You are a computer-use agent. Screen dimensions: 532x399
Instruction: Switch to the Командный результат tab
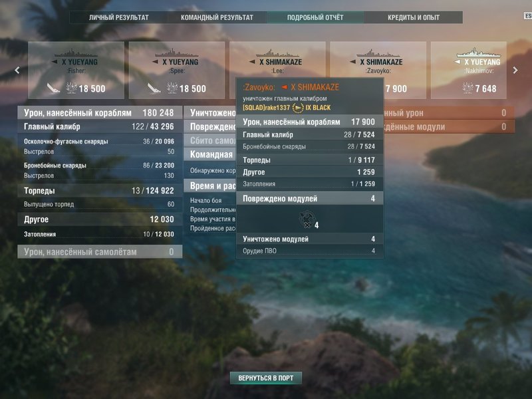coord(217,17)
